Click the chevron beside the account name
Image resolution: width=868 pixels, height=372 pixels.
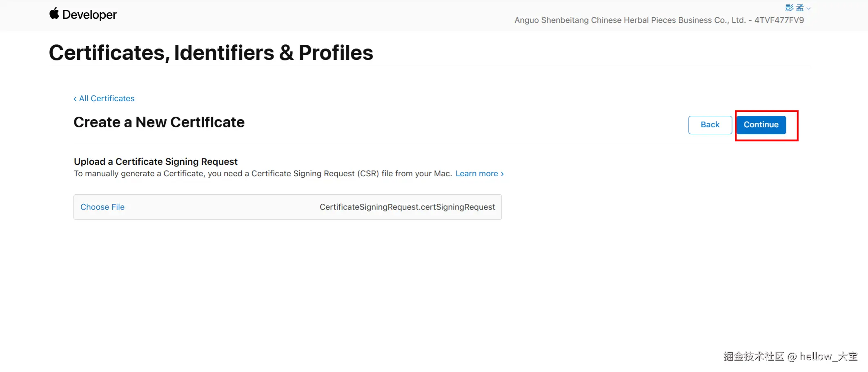pyautogui.click(x=808, y=8)
